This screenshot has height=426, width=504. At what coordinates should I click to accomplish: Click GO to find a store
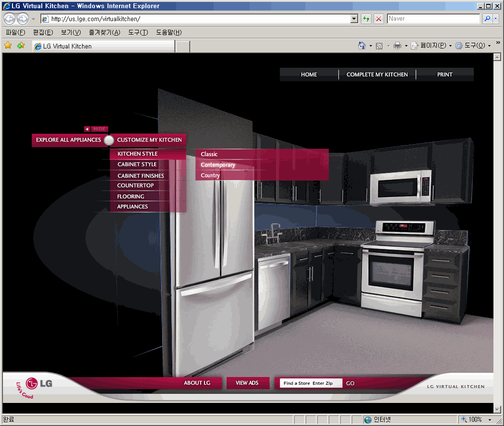(350, 383)
